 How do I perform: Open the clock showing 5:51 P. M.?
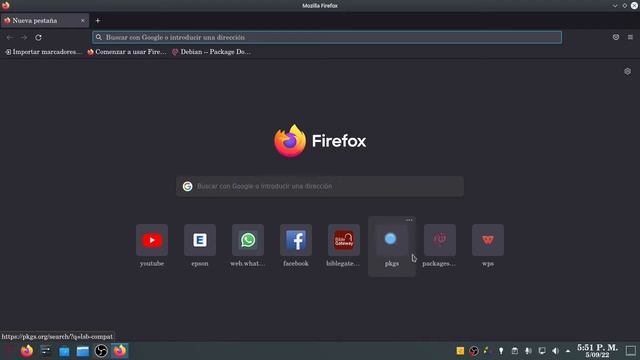[597, 351]
